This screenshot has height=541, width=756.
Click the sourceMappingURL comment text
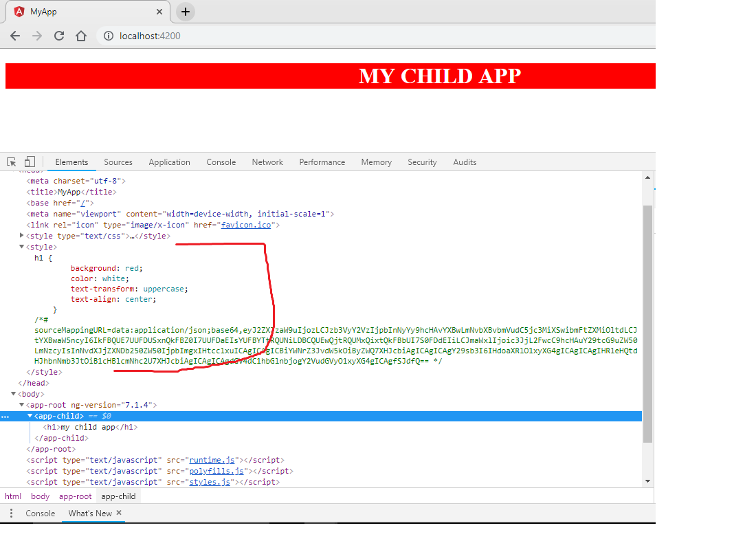point(335,340)
